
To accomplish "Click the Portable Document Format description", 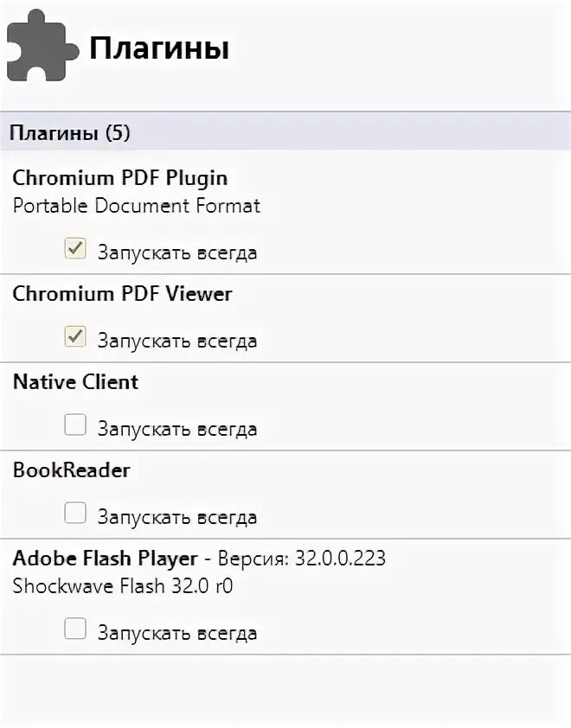I will click(x=136, y=206).
